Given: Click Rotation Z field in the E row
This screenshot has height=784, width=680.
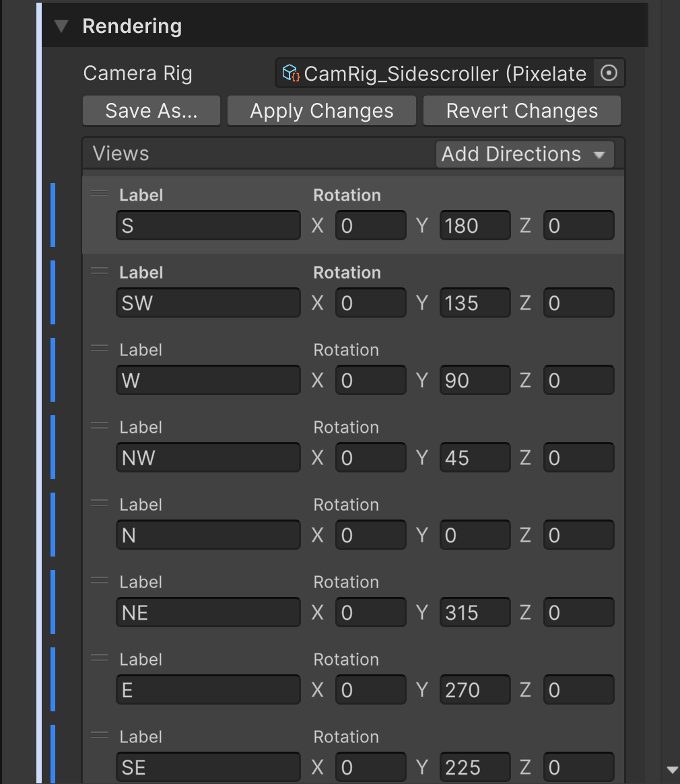Looking at the screenshot, I should [579, 690].
